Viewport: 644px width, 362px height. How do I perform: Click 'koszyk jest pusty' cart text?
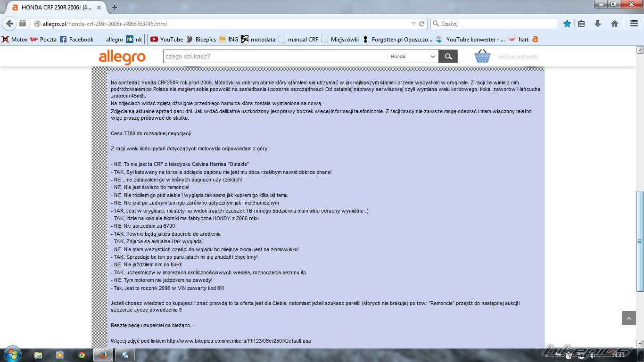click(518, 57)
